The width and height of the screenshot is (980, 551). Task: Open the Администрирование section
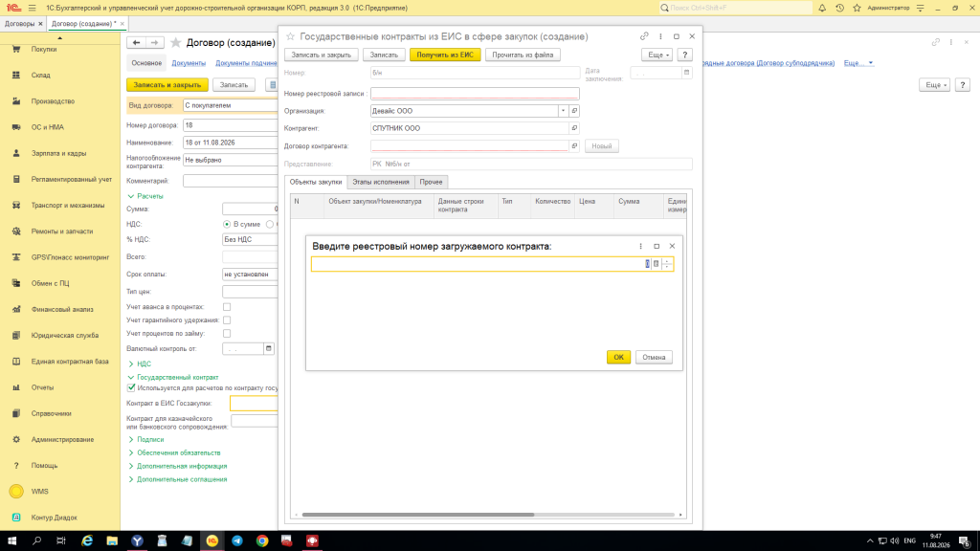click(x=62, y=440)
